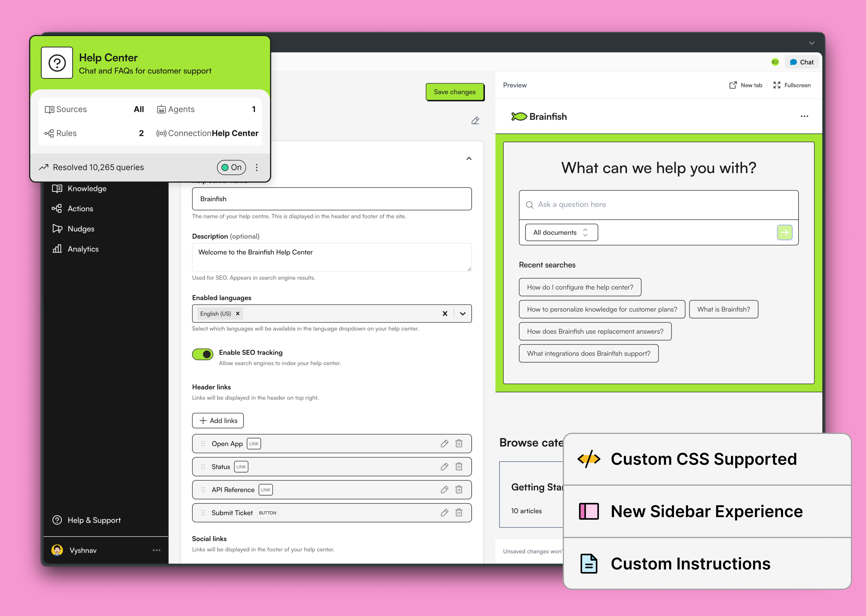Click the Add links button
The width and height of the screenshot is (866, 616).
pos(218,421)
